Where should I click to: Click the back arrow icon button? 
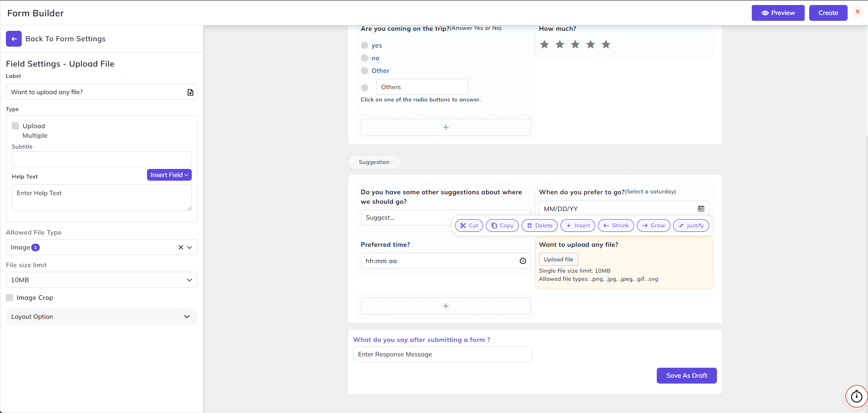(x=14, y=39)
